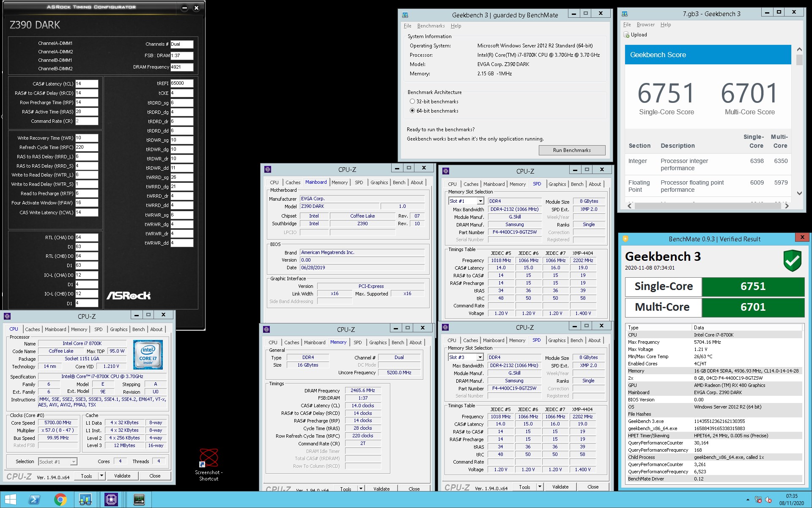Open the Screenshot Shortcut desktop icon
The width and height of the screenshot is (812, 508).
209,464
